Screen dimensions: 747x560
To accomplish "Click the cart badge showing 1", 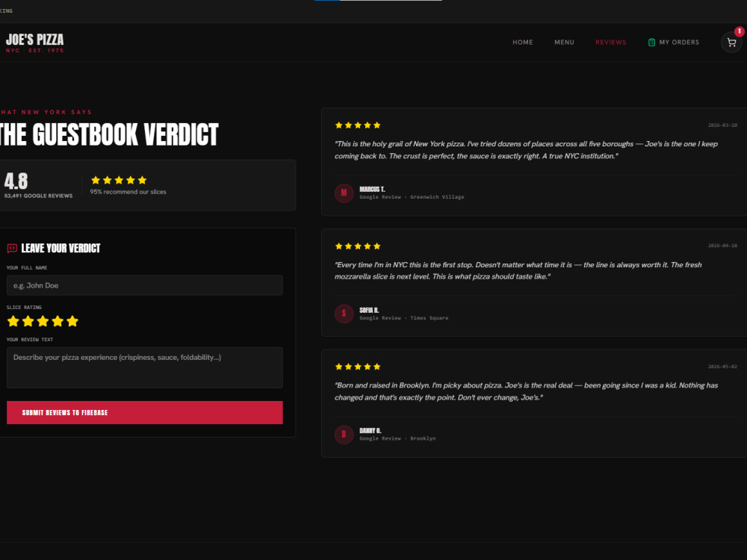I will point(739,31).
